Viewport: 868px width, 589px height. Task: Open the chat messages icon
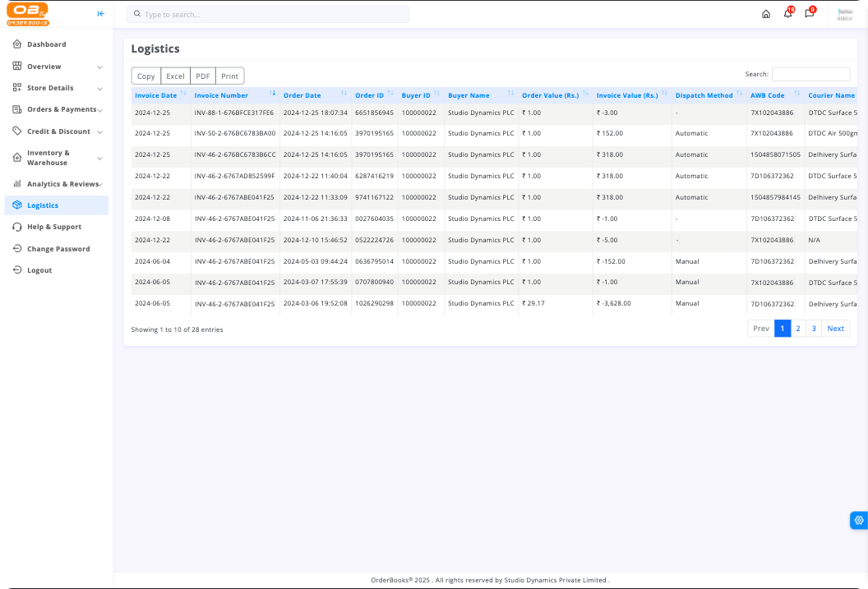point(809,14)
